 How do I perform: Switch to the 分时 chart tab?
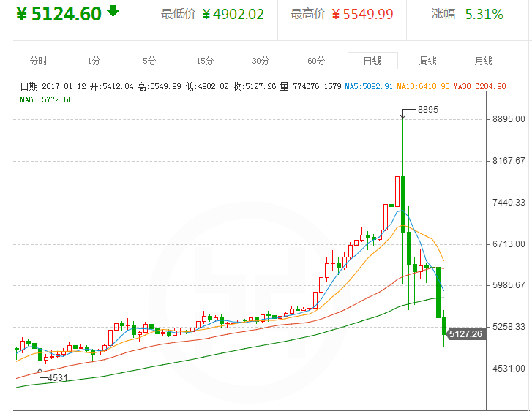pos(38,61)
